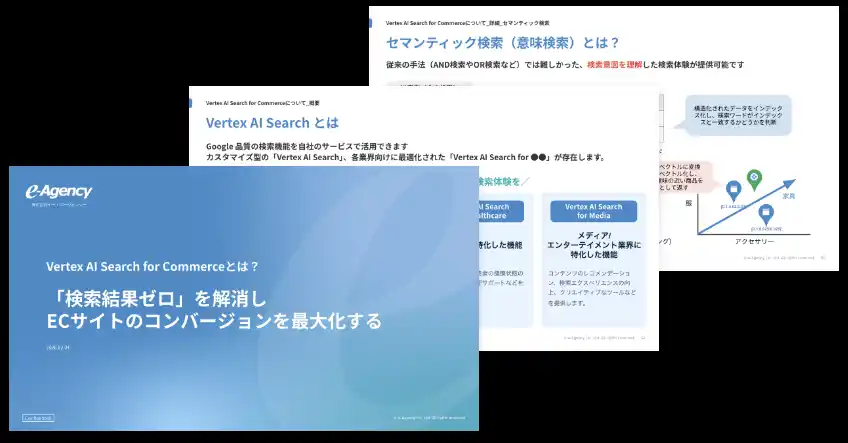Click the partially hidden Healthcare card button

coord(500,211)
